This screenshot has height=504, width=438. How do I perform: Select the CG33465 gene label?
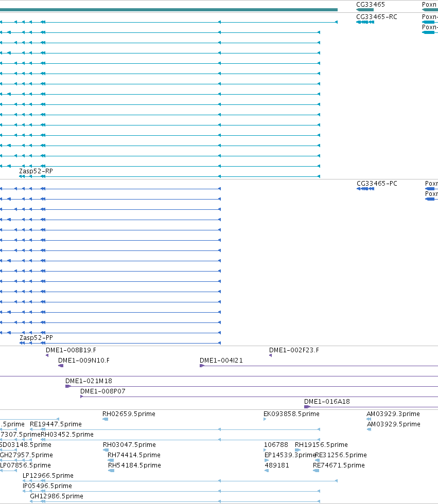pyautogui.click(x=371, y=5)
